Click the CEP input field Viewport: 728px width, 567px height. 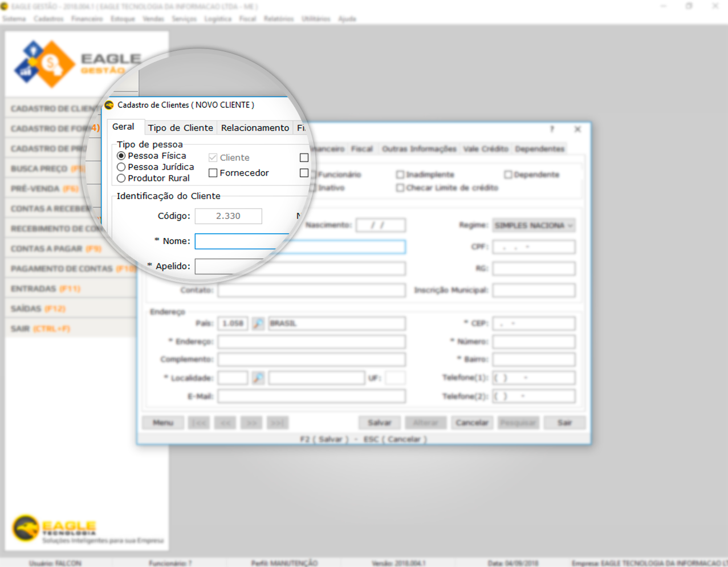click(x=534, y=323)
